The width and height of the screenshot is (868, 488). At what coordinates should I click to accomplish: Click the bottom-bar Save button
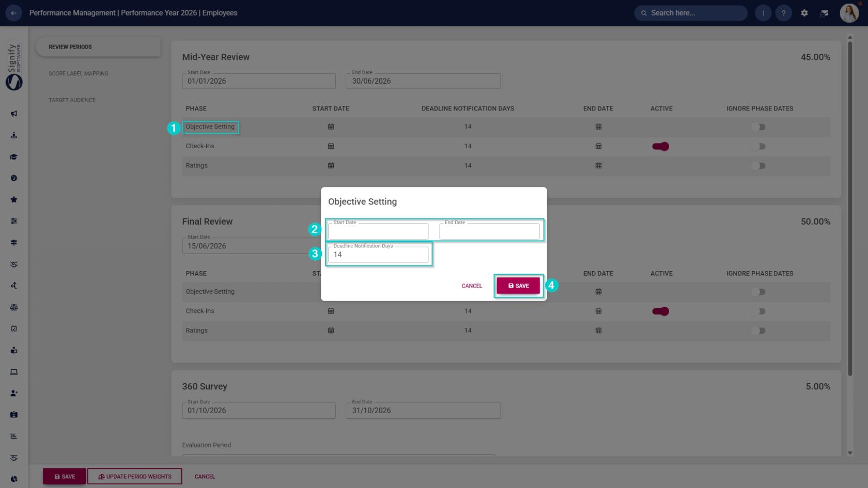tap(65, 477)
